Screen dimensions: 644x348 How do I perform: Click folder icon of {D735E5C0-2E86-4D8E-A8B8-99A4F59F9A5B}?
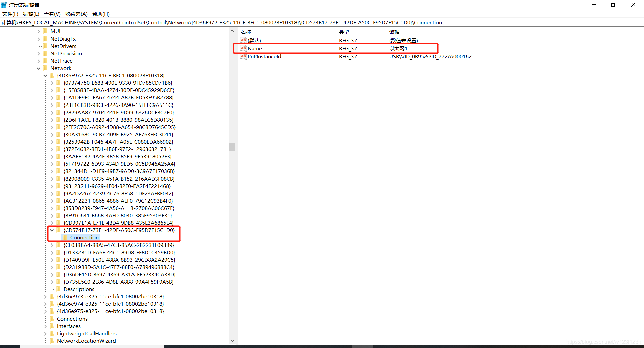[58, 282]
